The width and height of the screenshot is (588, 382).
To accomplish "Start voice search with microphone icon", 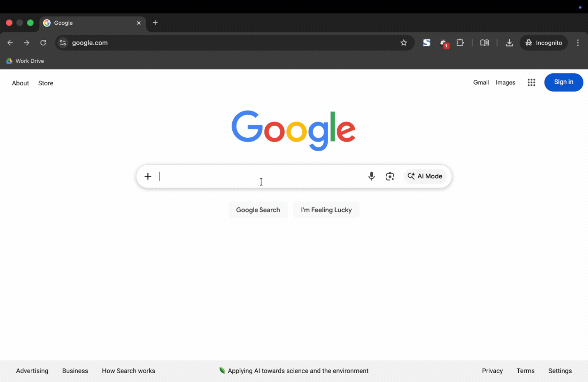I will pos(371,176).
